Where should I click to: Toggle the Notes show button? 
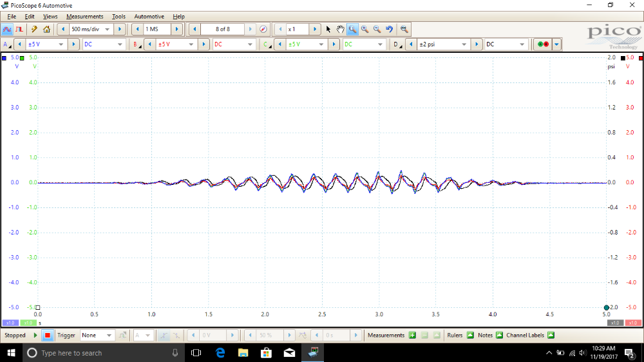click(500, 335)
